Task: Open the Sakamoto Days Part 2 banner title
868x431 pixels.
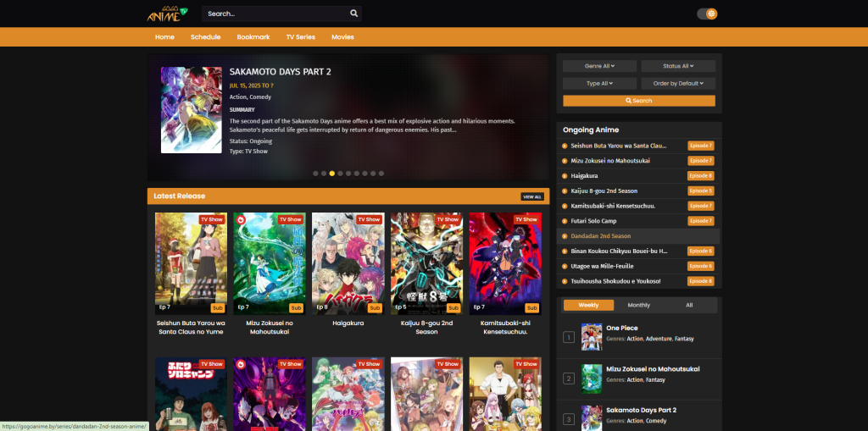Action: click(280, 72)
